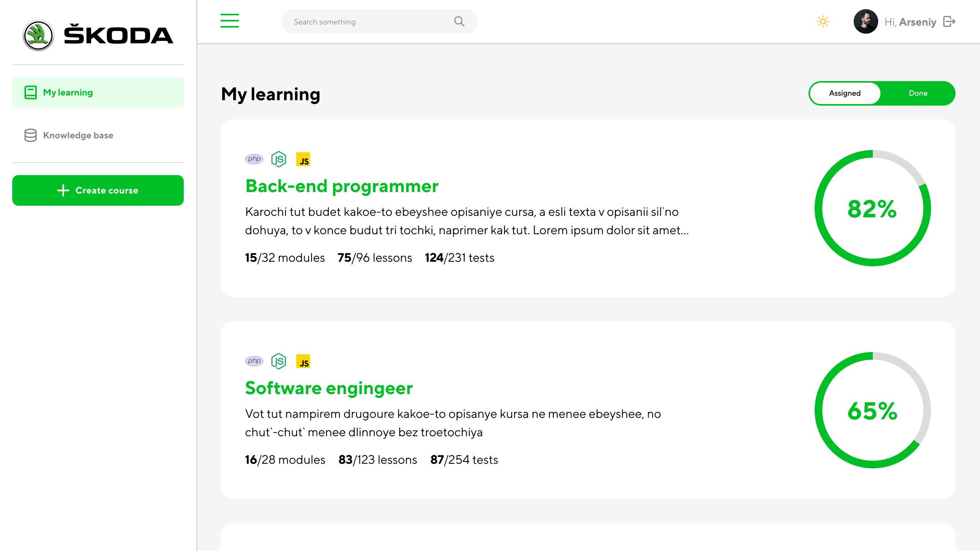Click the JS icon on Software engingeer
The image size is (980, 551).
[x=303, y=361]
